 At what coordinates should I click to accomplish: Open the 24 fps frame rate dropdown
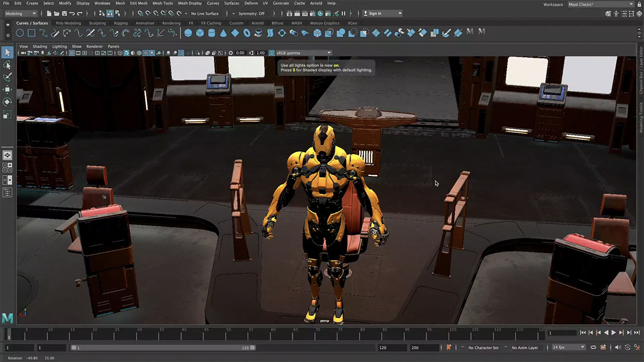569,347
